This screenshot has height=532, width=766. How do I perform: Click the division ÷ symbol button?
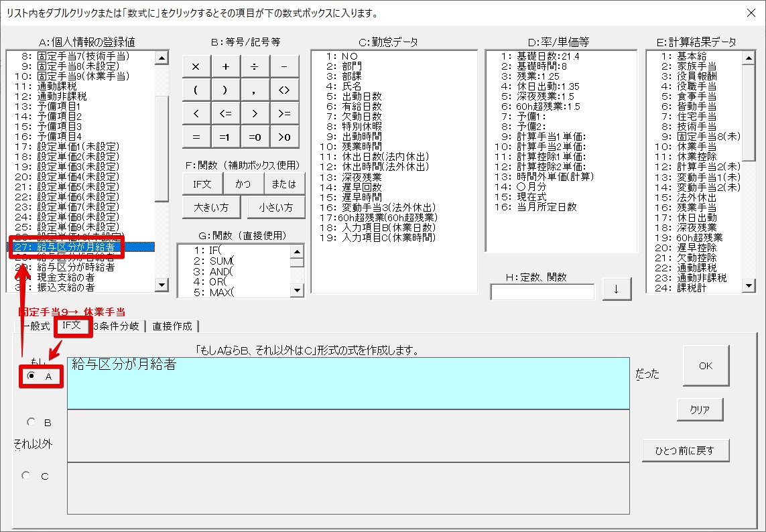[255, 67]
